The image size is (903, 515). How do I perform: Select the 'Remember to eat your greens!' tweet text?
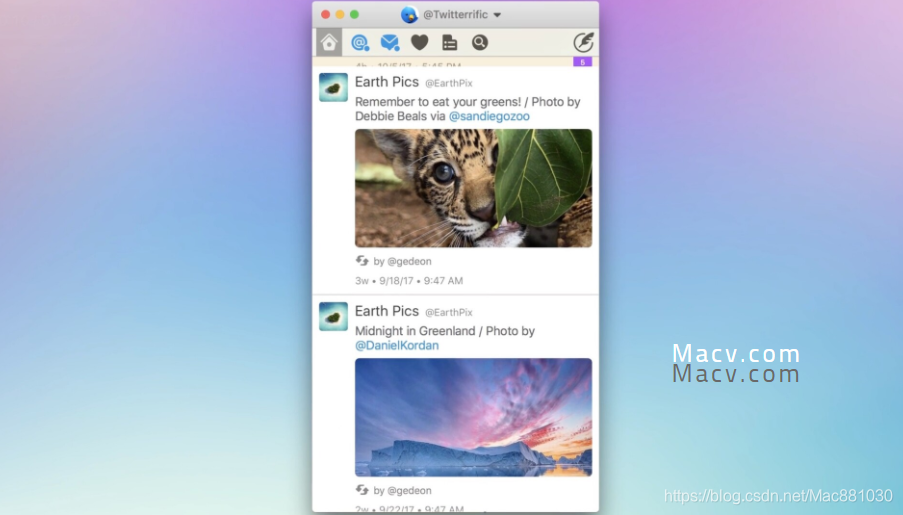coord(468,109)
